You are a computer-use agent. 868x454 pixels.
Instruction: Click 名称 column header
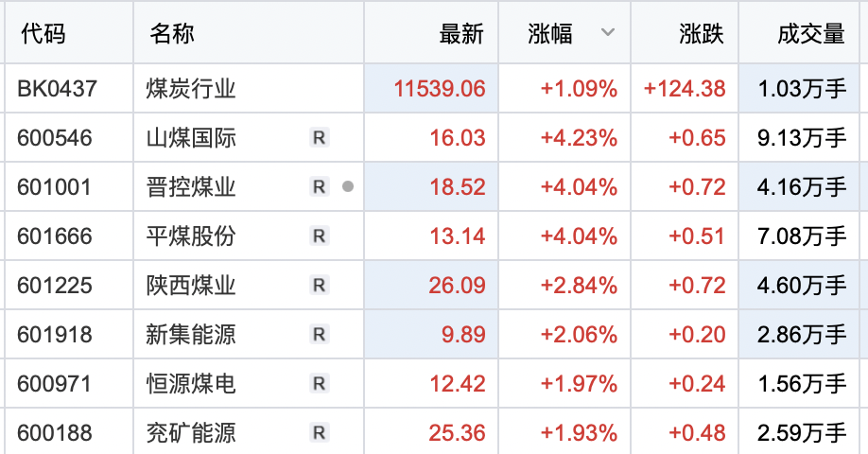171,34
